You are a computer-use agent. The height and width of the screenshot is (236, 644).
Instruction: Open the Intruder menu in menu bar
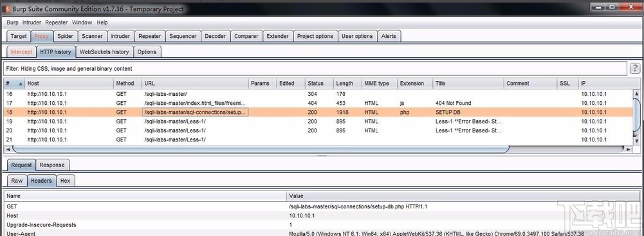[32, 23]
